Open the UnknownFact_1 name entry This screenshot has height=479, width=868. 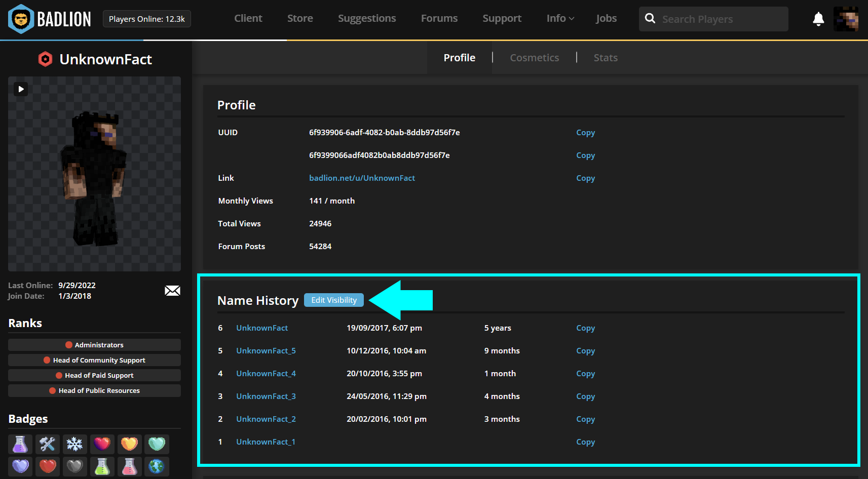tap(266, 442)
